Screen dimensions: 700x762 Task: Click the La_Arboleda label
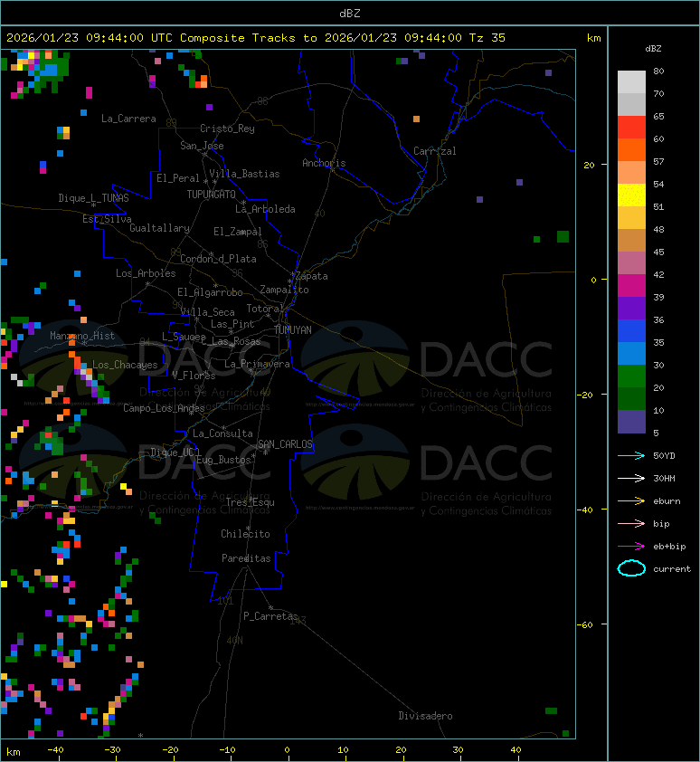pos(265,209)
